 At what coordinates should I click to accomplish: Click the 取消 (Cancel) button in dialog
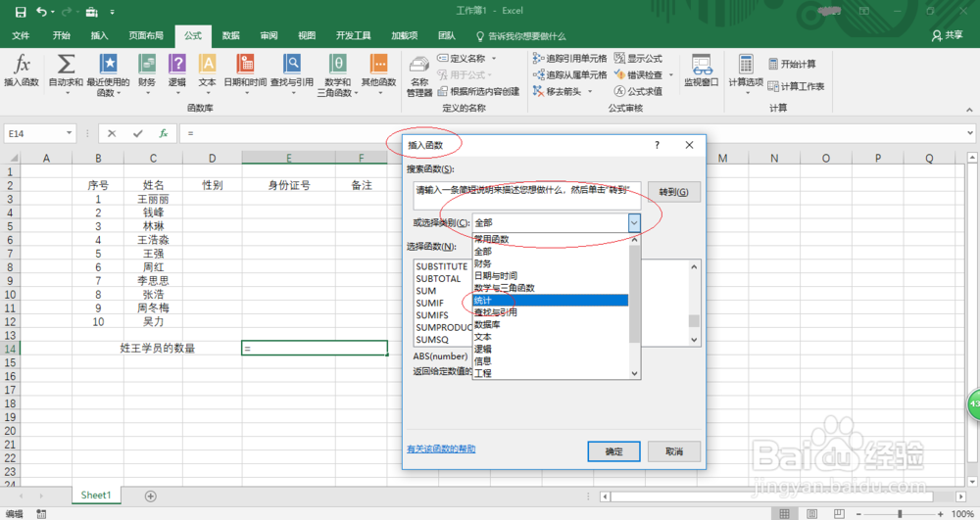click(674, 451)
